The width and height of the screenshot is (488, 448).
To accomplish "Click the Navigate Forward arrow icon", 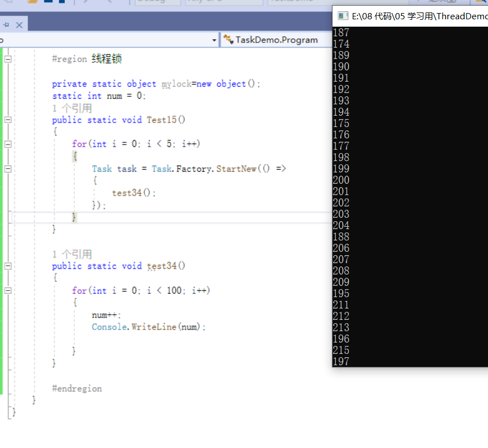I will coord(109,3).
